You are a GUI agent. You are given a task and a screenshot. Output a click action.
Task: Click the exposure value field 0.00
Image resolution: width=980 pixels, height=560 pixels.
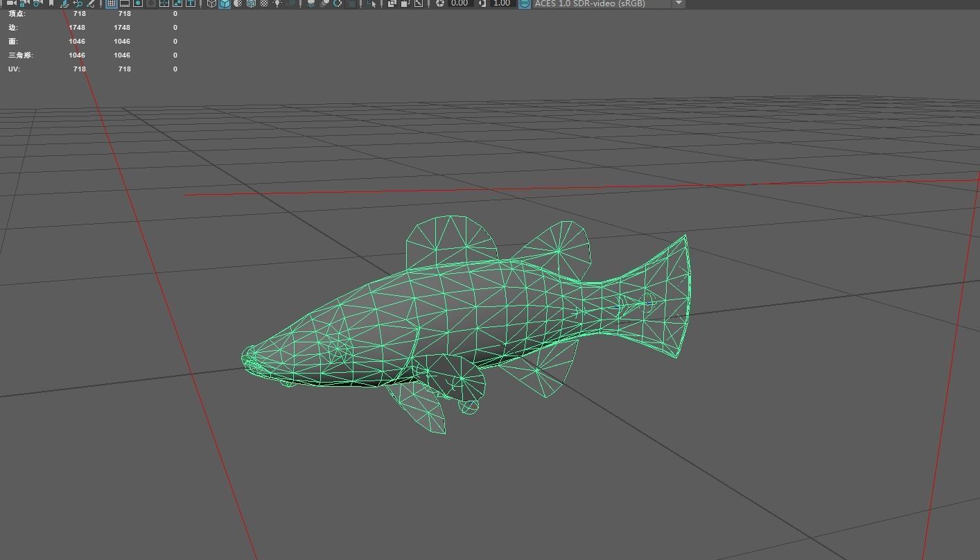460,3
